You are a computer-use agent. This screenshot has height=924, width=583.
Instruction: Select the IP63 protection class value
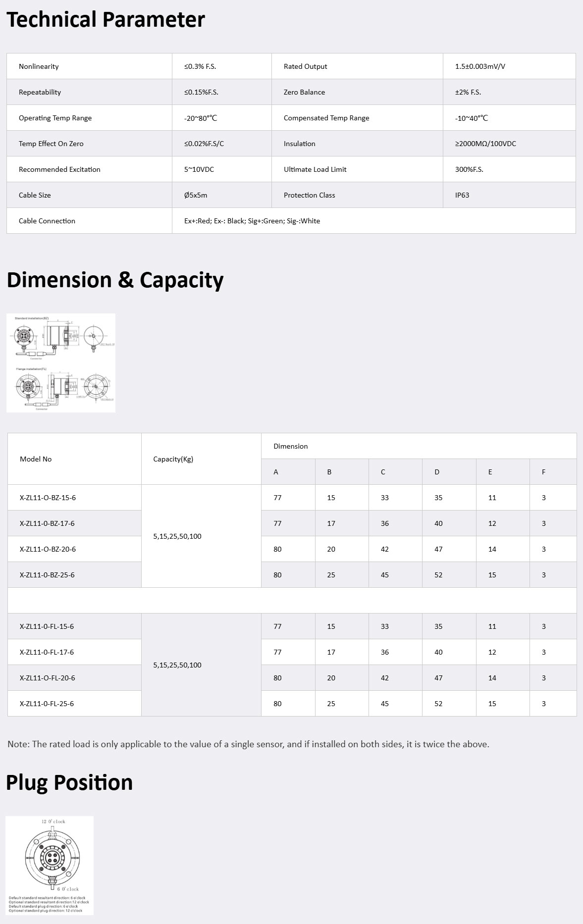click(462, 195)
